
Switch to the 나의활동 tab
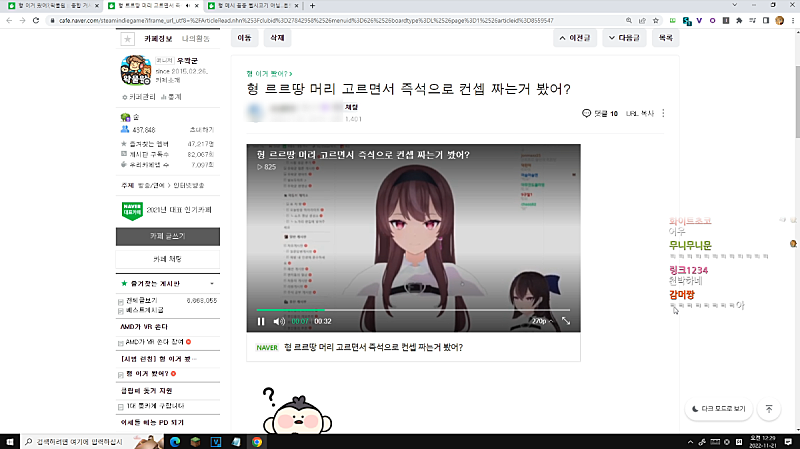(196, 39)
